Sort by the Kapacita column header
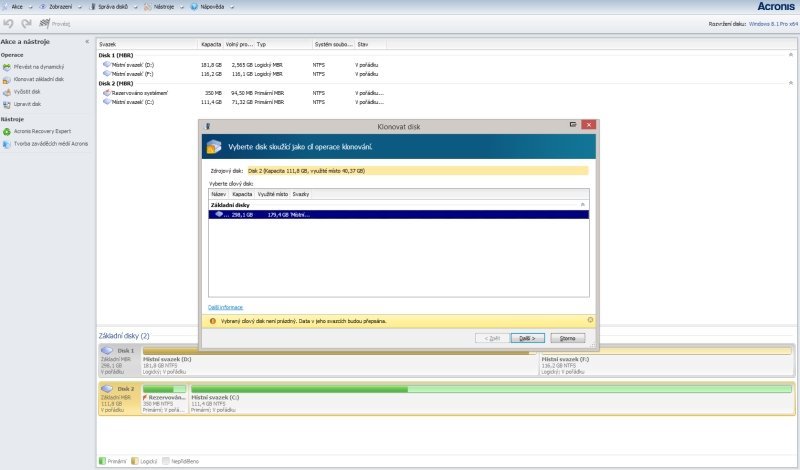The image size is (800, 470). (x=242, y=193)
